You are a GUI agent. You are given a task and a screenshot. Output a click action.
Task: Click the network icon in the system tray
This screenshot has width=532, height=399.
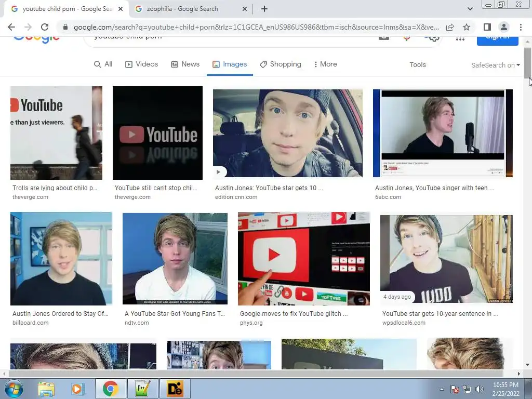(x=467, y=389)
